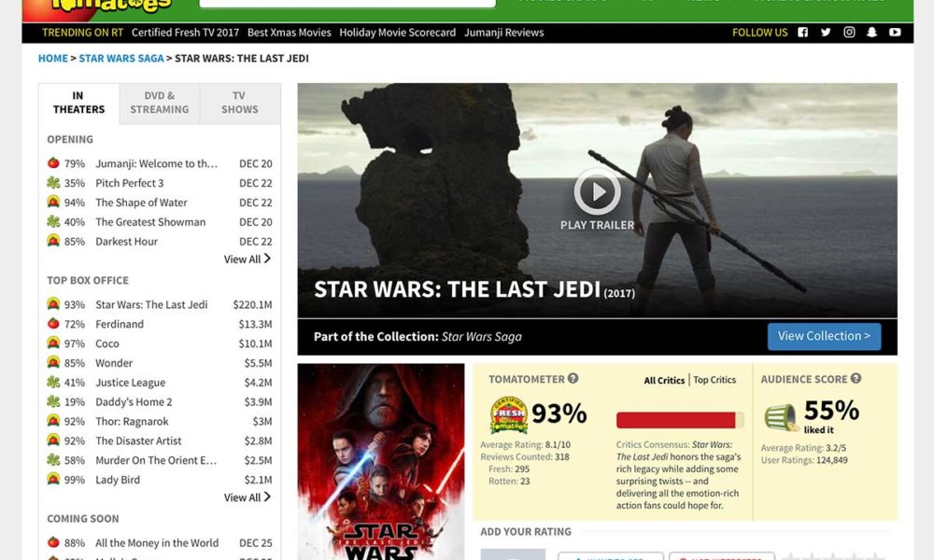
Task: Switch to the In Theaters tab
Action: coord(78,103)
